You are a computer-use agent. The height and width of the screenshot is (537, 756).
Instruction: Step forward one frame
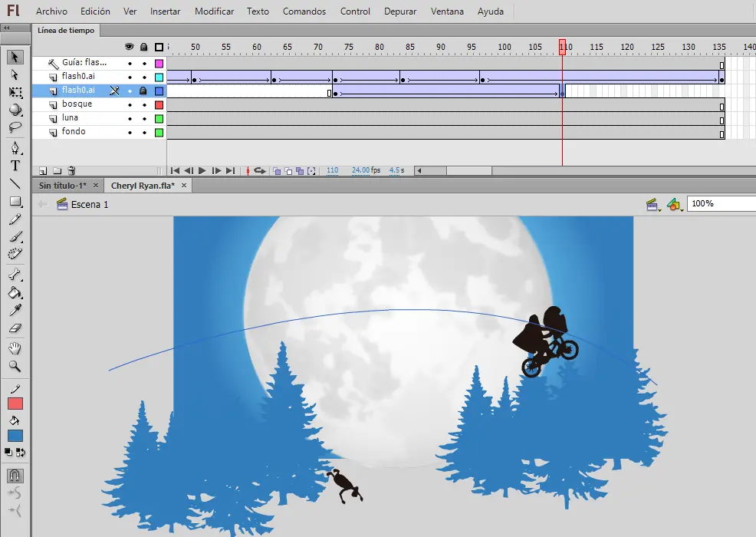[216, 170]
